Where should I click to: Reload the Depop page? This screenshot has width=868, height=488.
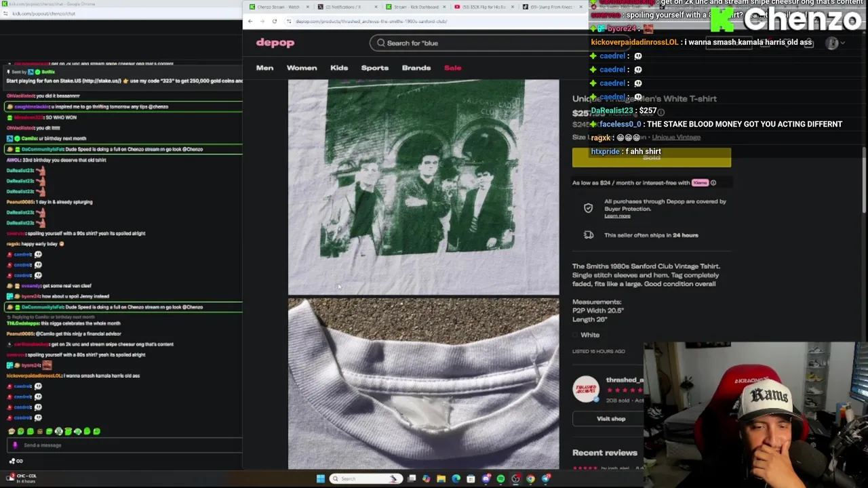coord(274,21)
